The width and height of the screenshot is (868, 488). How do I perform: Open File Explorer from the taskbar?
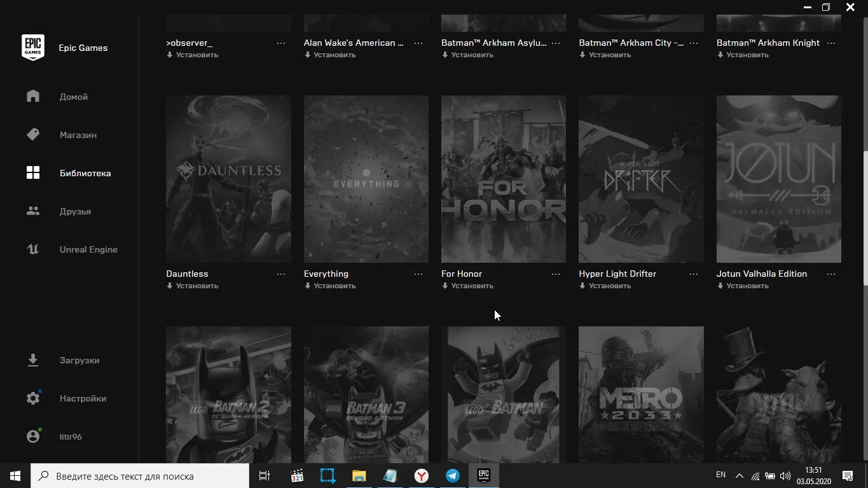coord(359,476)
